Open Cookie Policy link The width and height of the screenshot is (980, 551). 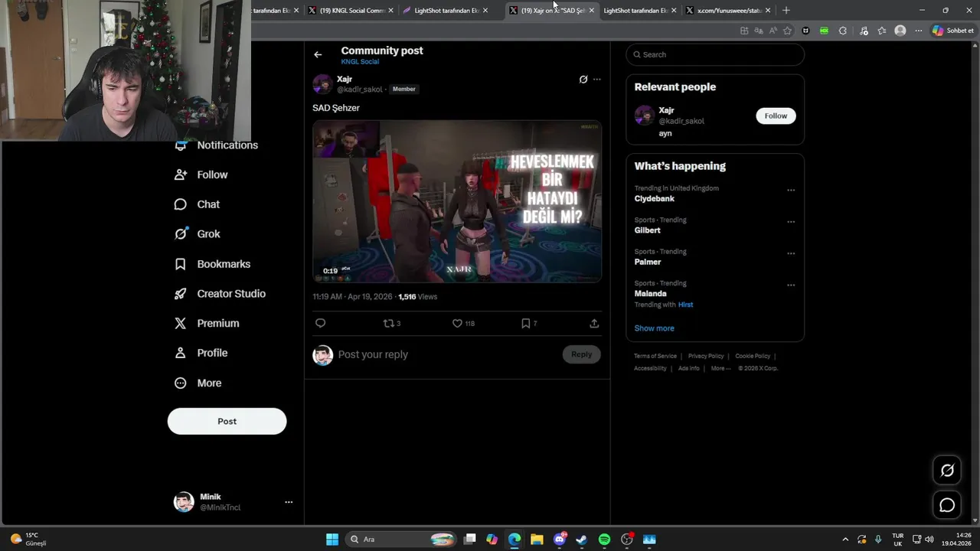(x=753, y=356)
